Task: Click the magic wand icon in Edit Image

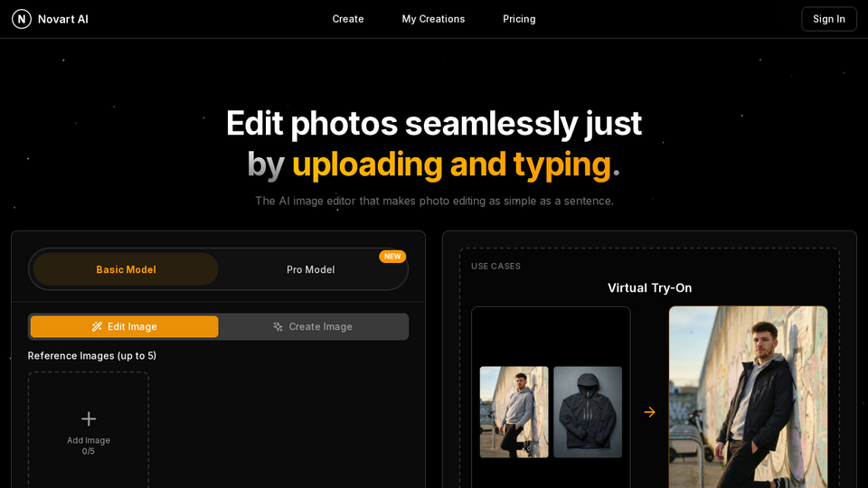Action: pyautogui.click(x=97, y=326)
